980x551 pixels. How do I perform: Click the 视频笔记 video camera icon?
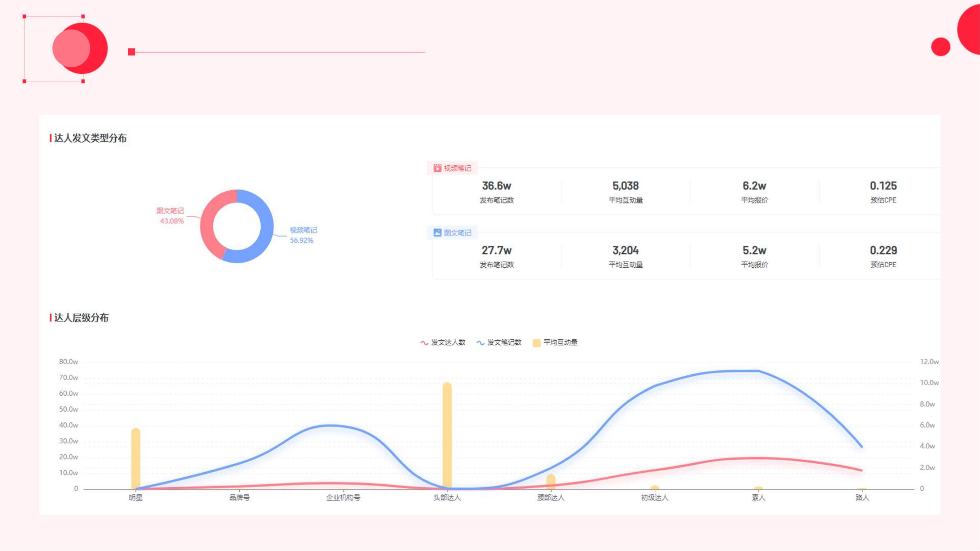coord(437,168)
